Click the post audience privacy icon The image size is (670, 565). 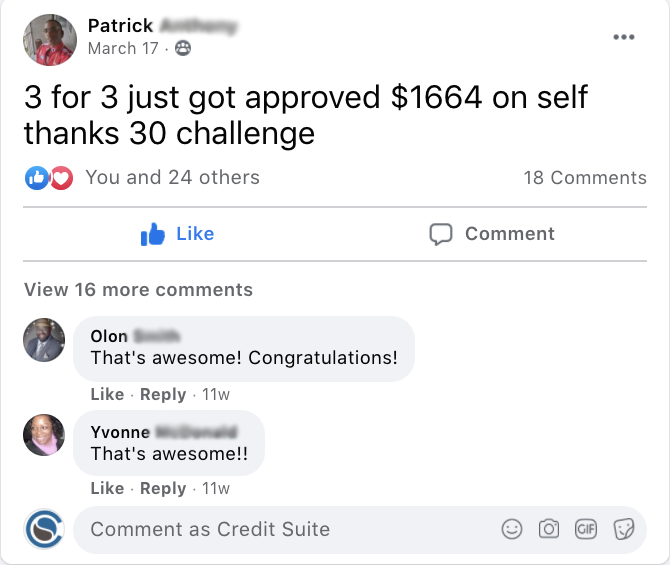(183, 48)
